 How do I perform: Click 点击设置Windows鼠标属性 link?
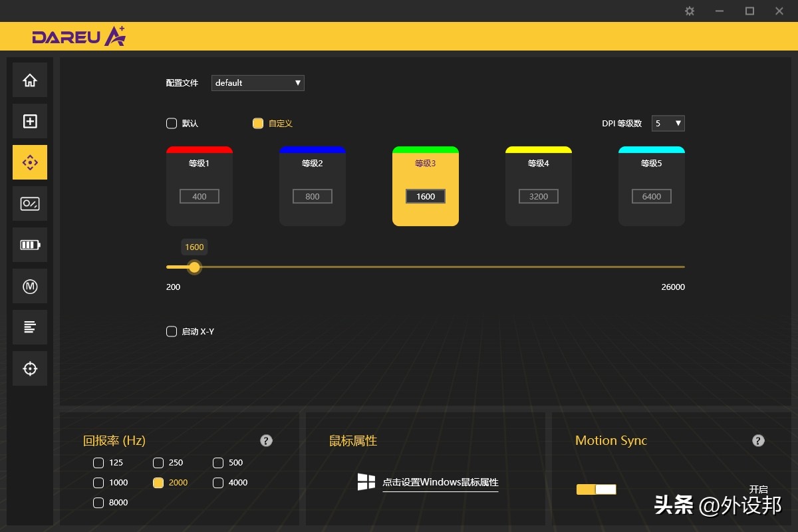(x=440, y=482)
